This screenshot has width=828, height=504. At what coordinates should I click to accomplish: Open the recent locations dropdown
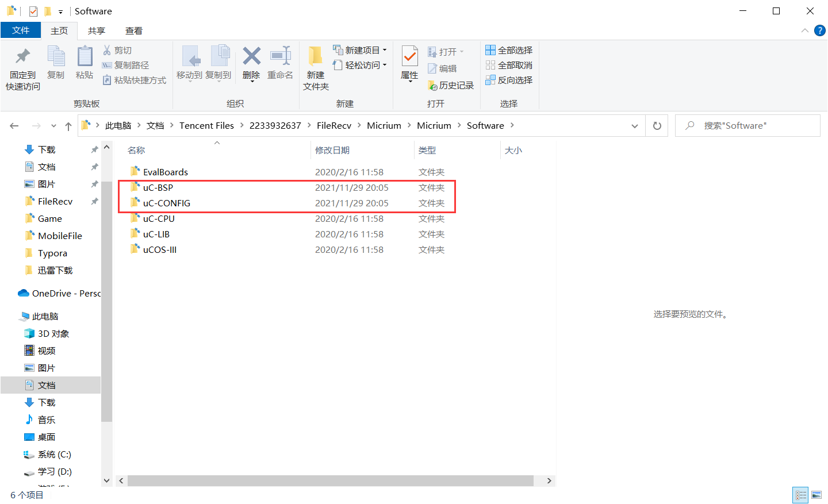(53, 126)
